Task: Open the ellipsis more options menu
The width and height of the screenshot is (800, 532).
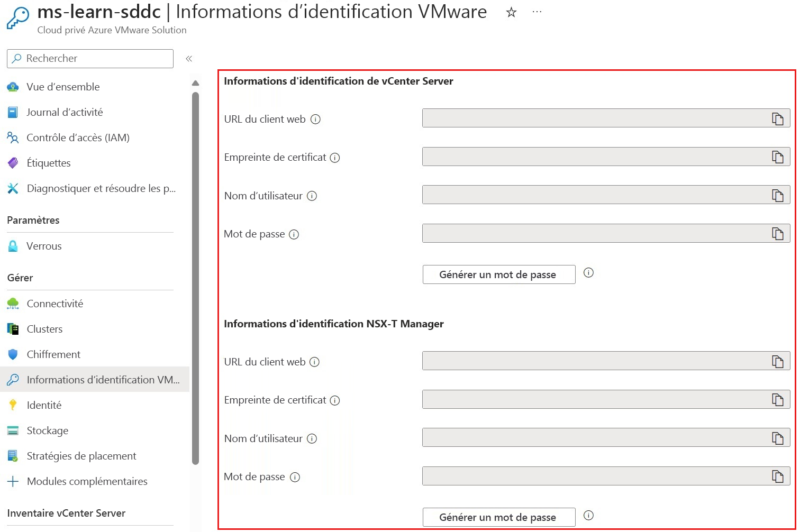Action: click(x=537, y=12)
